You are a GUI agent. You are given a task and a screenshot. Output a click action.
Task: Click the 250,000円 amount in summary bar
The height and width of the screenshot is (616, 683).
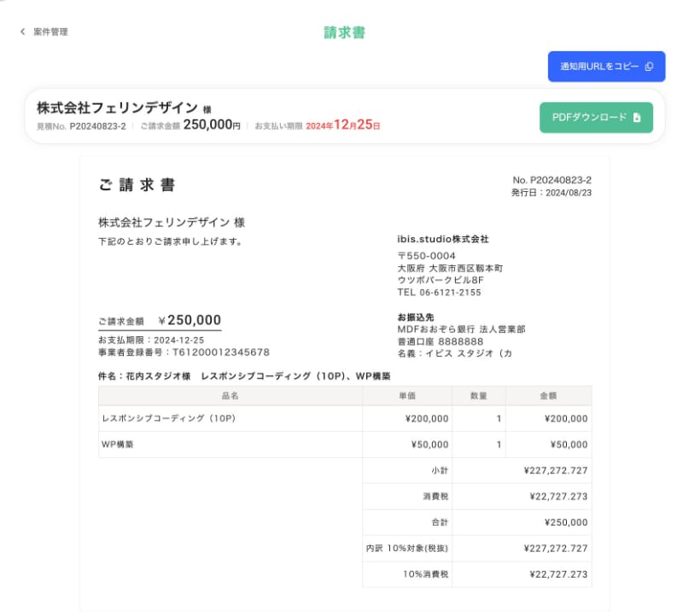coord(212,125)
